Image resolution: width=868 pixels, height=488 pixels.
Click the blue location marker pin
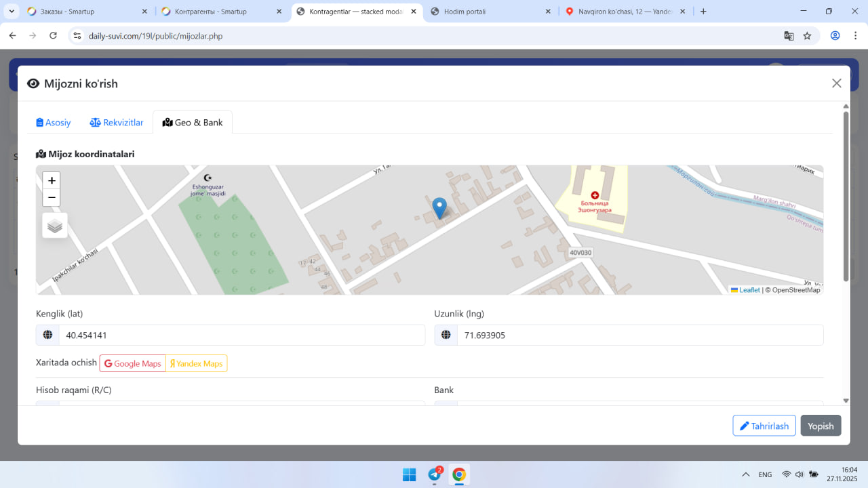coord(439,207)
